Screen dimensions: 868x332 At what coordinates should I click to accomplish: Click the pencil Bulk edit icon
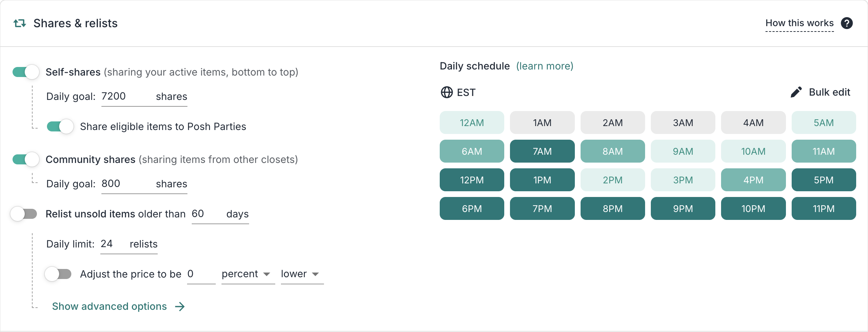click(x=796, y=92)
